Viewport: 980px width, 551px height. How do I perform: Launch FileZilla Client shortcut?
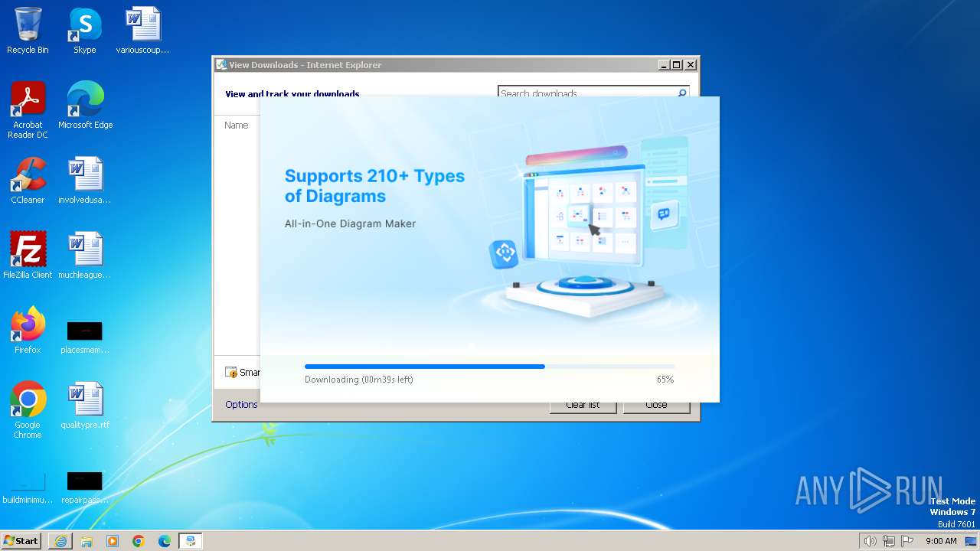[28, 256]
